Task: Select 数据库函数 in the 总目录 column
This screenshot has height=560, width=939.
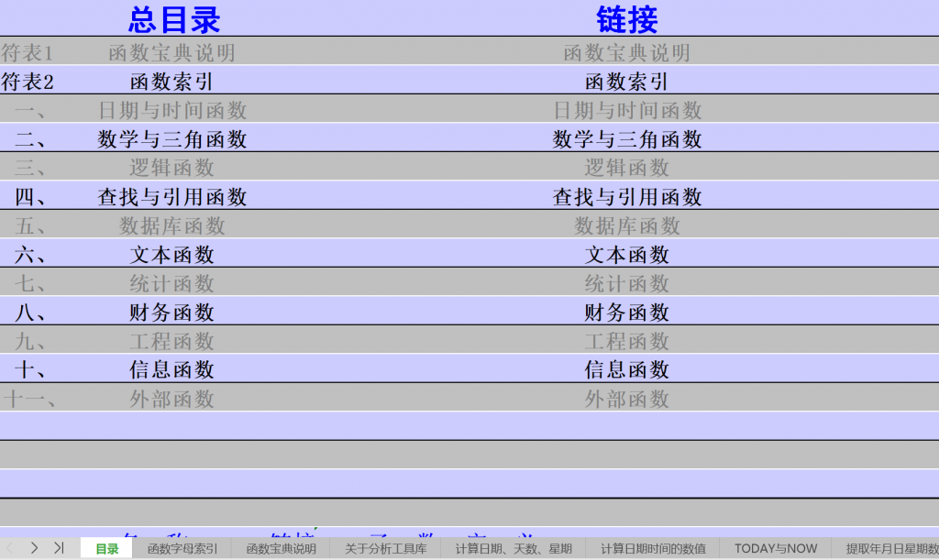Action: click(x=171, y=225)
